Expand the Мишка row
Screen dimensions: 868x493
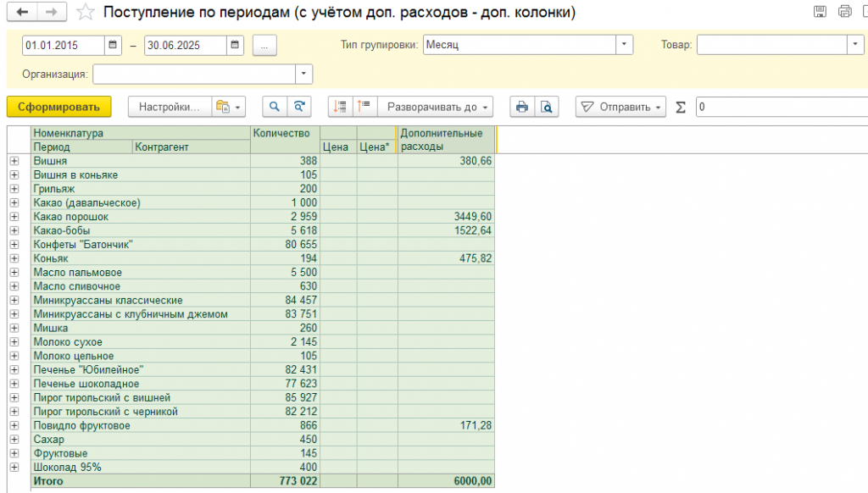pos(14,328)
